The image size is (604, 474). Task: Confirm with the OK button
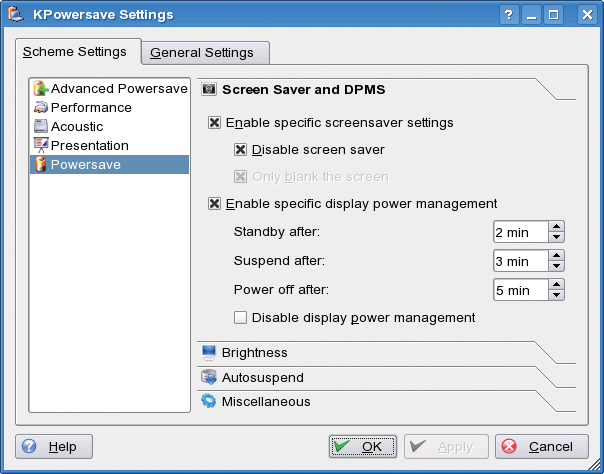[x=362, y=447]
